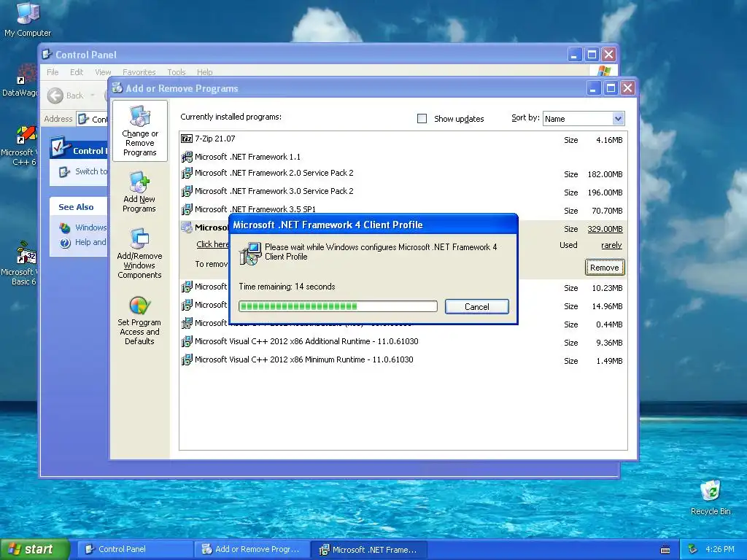Screen dimensions: 747x560
Task: Switch to Microsoft .NET Framework taskbar button
Action: click(x=369, y=549)
